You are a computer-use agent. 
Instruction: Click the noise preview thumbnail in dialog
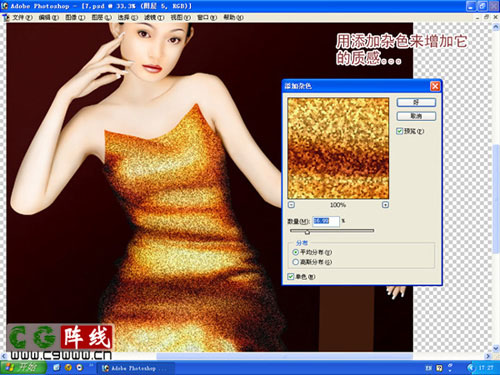pyautogui.click(x=338, y=148)
